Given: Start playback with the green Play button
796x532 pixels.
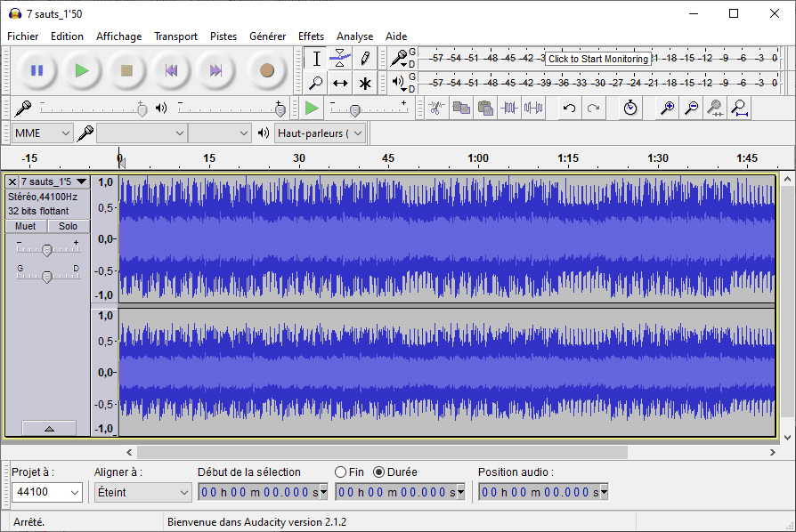Looking at the screenshot, I should point(82,70).
